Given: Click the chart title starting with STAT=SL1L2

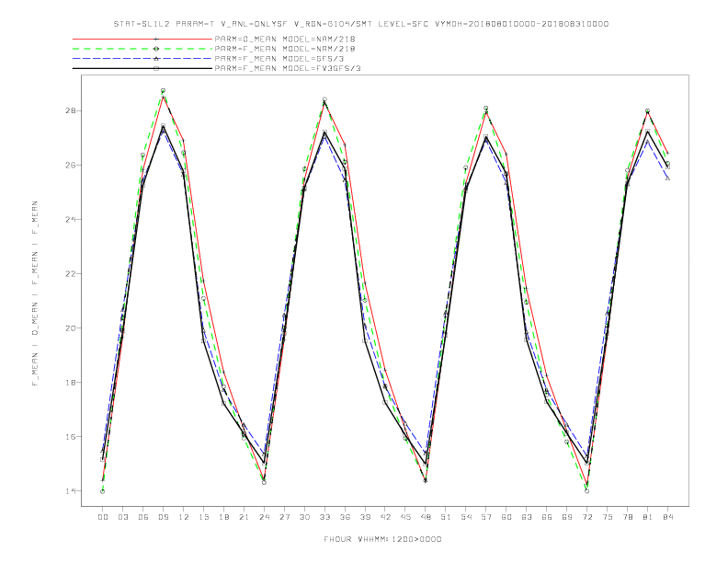Looking at the screenshot, I should (361, 24).
